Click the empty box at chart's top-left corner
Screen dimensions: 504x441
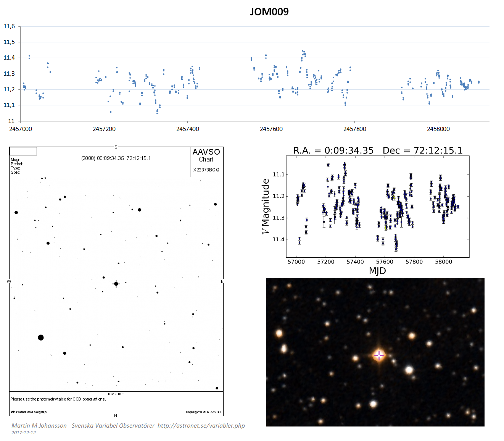point(23,151)
